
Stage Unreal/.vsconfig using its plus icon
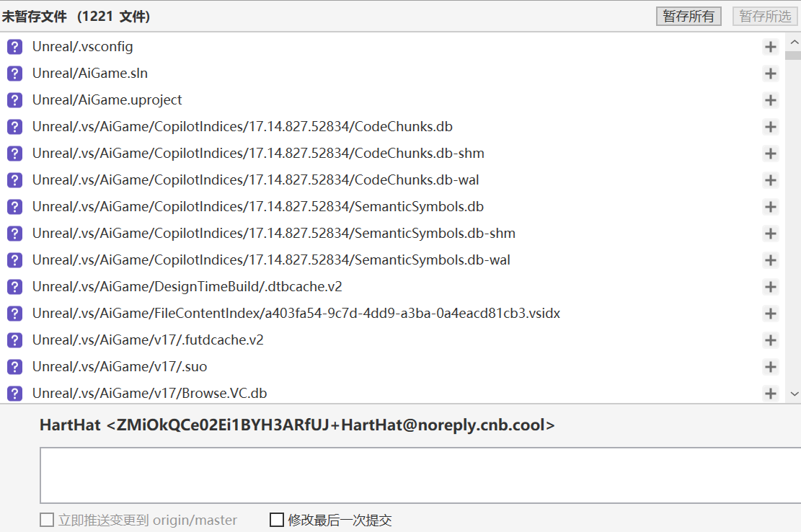point(770,47)
